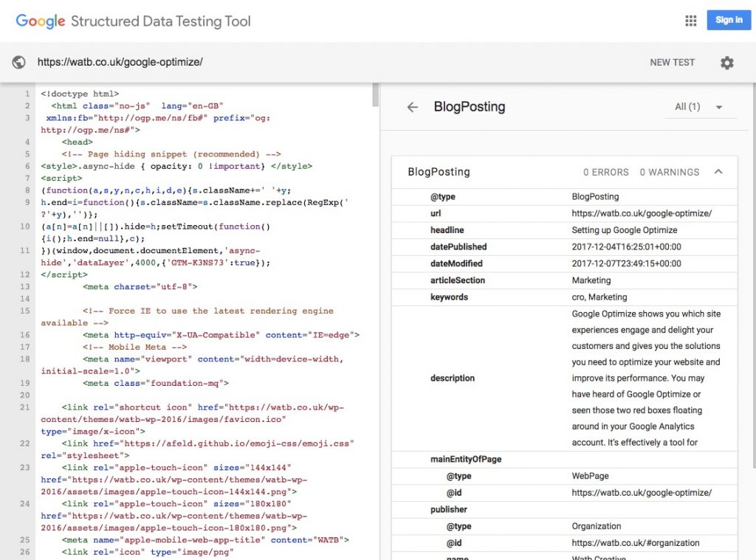Click the mainEntityOfPage row
Image resolution: width=756 pixels, height=560 pixels.
pyautogui.click(x=466, y=459)
